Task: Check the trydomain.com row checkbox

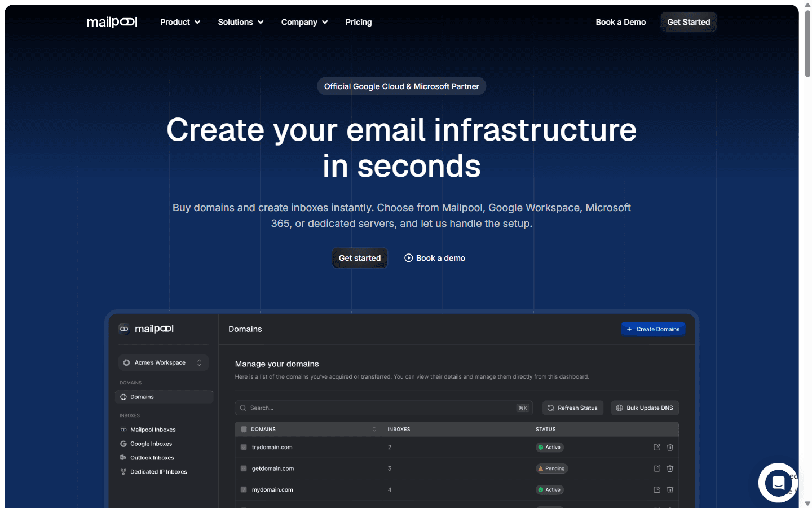Action: 244,447
